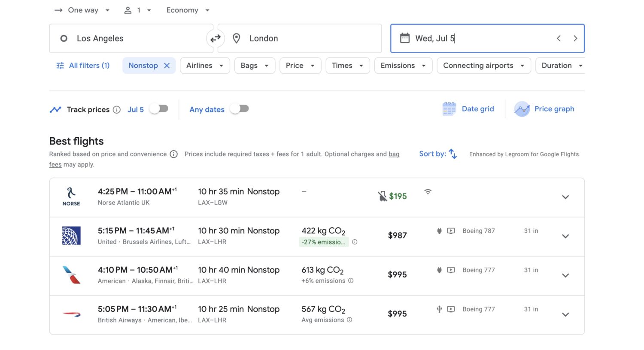Go to previous departure date
644x350 pixels.
[x=559, y=39]
